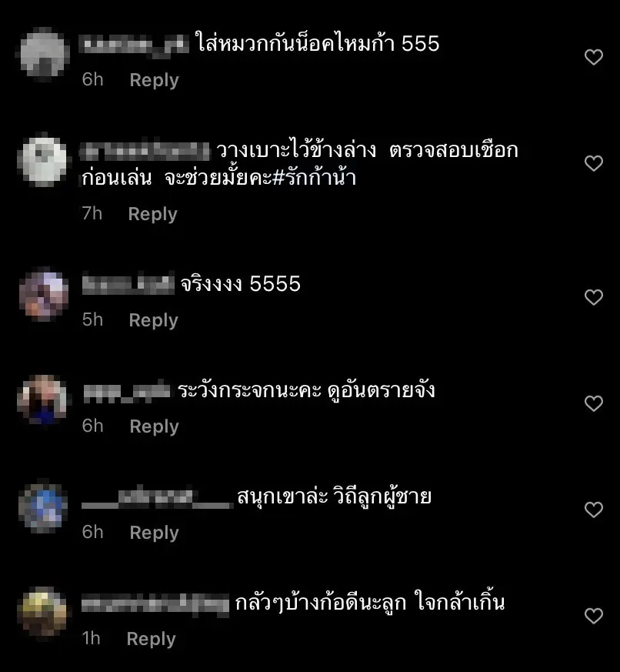This screenshot has width=620, height=672.
Task: Reply to the วิถีลูกผู้ชาย comment
Action: (x=154, y=533)
